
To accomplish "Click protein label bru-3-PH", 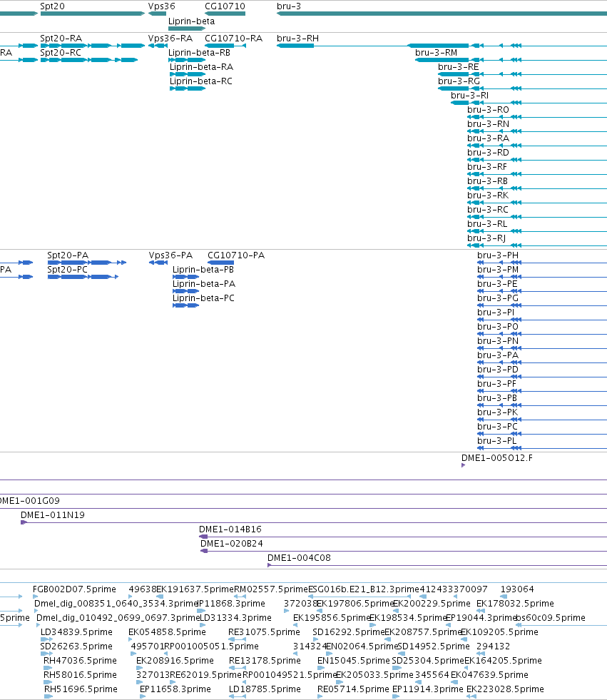I will tap(498, 255).
